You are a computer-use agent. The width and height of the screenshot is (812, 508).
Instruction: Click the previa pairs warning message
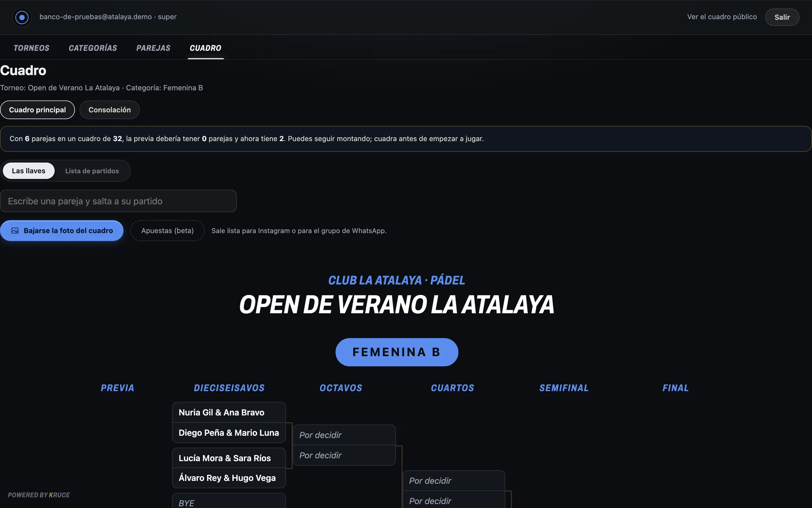click(406, 139)
